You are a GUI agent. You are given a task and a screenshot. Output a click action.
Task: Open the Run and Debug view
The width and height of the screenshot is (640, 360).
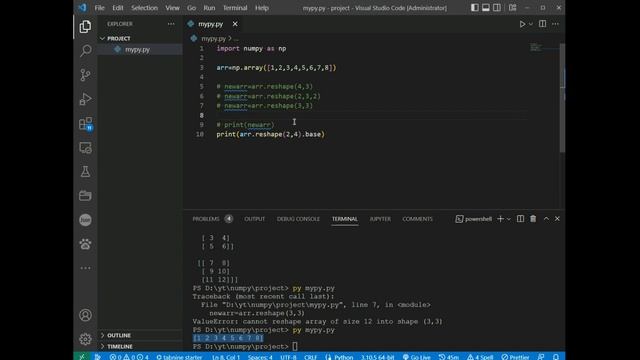[85, 99]
